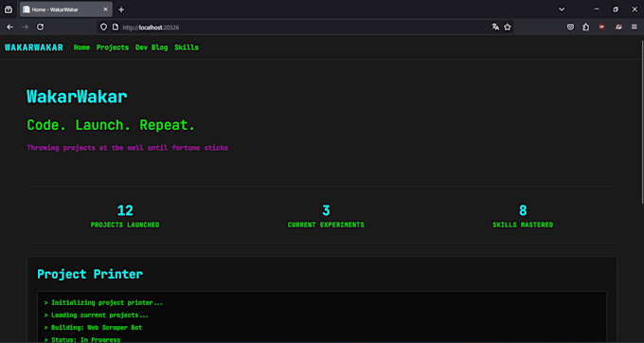This screenshot has height=343, width=644.
Task: Save page to Pocket
Action: [x=570, y=27]
